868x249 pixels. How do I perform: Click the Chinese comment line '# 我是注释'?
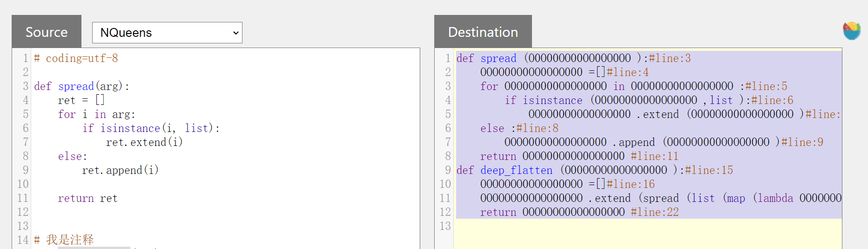64,240
